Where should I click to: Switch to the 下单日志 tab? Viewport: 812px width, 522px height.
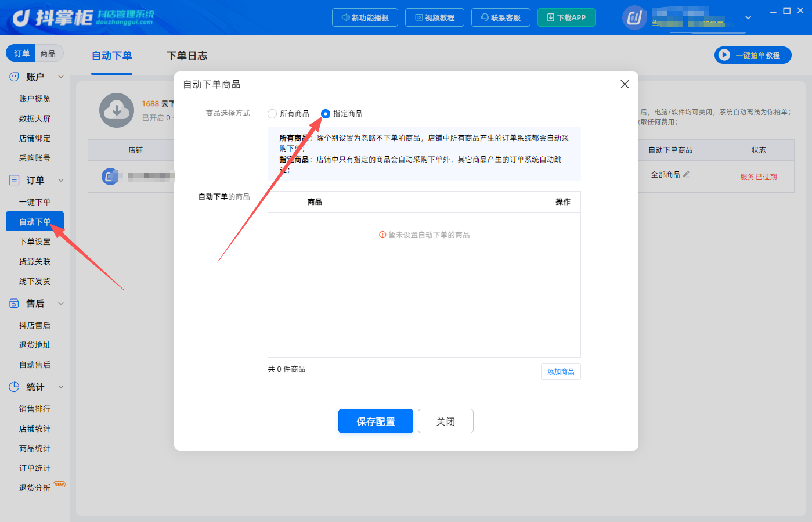[x=187, y=56]
